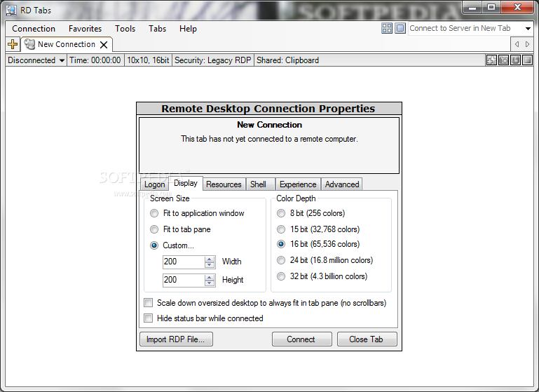The height and width of the screenshot is (392, 539).
Task: Switch to the Advanced tab
Action: pos(342,184)
